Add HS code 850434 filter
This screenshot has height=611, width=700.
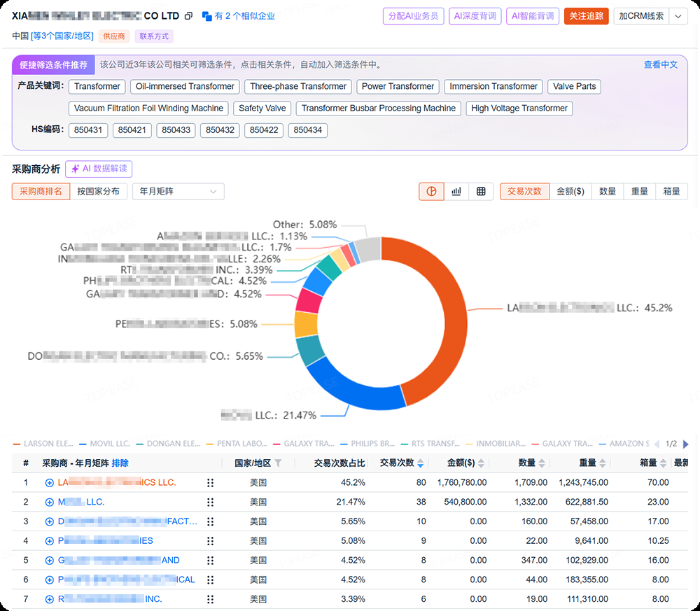pyautogui.click(x=308, y=130)
